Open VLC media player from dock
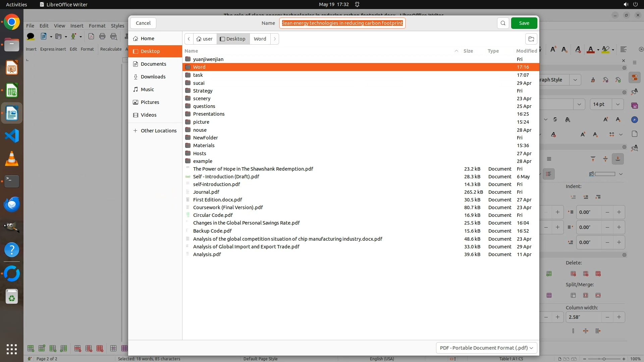 (12, 159)
